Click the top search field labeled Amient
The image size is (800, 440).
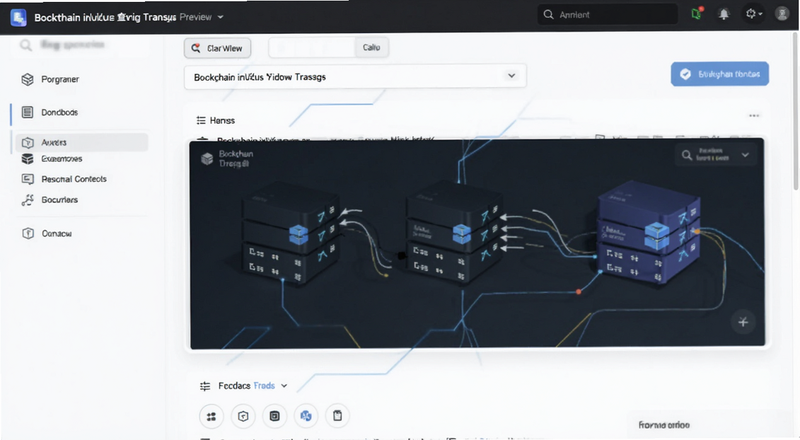[x=607, y=15]
